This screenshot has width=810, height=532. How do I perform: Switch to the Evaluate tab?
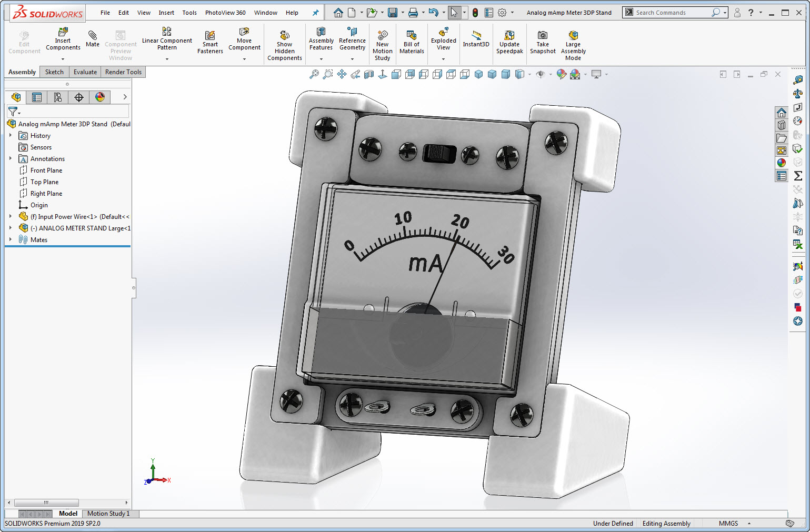click(x=85, y=72)
